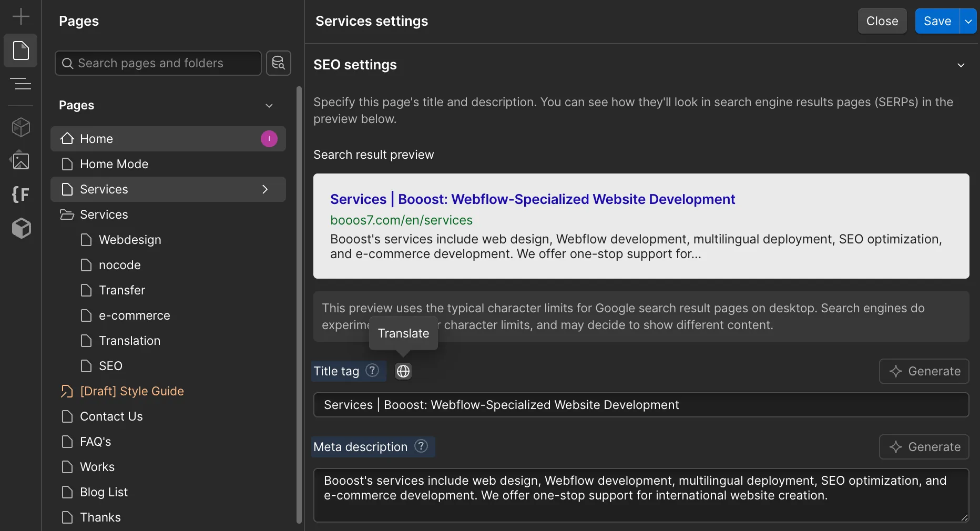Select the SEO page
980x531 pixels.
168,366
